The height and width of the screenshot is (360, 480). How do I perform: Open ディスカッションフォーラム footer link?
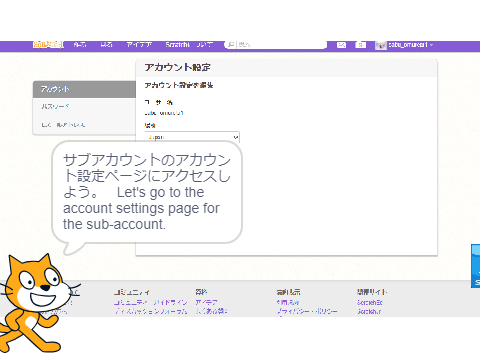151,311
